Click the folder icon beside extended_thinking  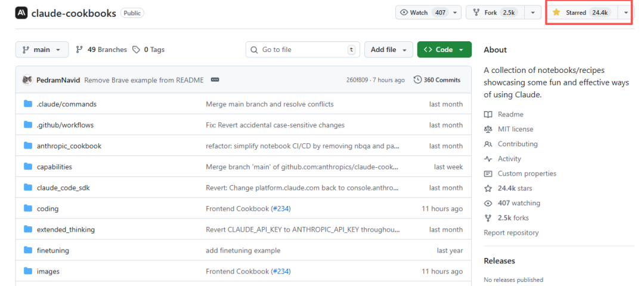[x=28, y=229]
